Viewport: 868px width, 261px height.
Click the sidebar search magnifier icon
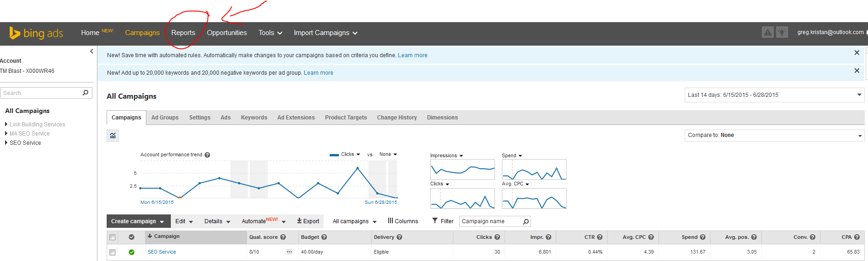coord(85,93)
